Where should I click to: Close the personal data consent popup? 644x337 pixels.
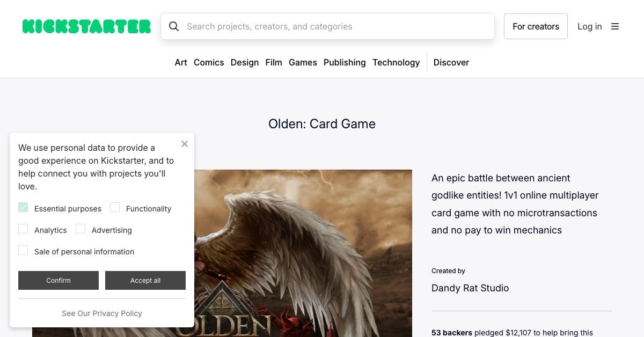[185, 144]
